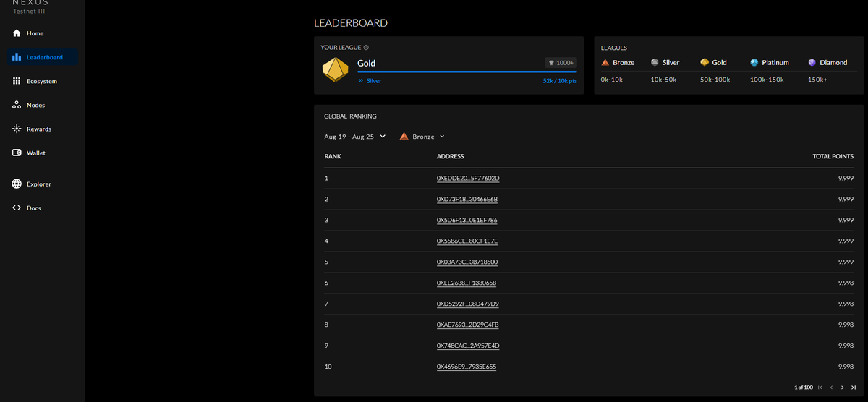This screenshot has height=402, width=868.
Task: Click the Explorer globe icon
Action: tap(17, 184)
